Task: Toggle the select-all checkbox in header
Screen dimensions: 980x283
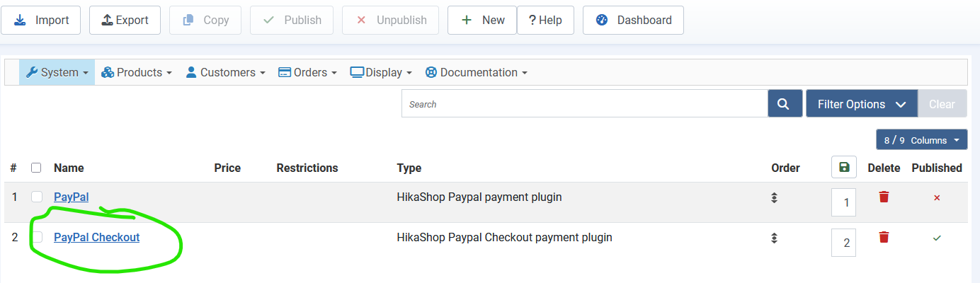Action: pyautogui.click(x=36, y=168)
